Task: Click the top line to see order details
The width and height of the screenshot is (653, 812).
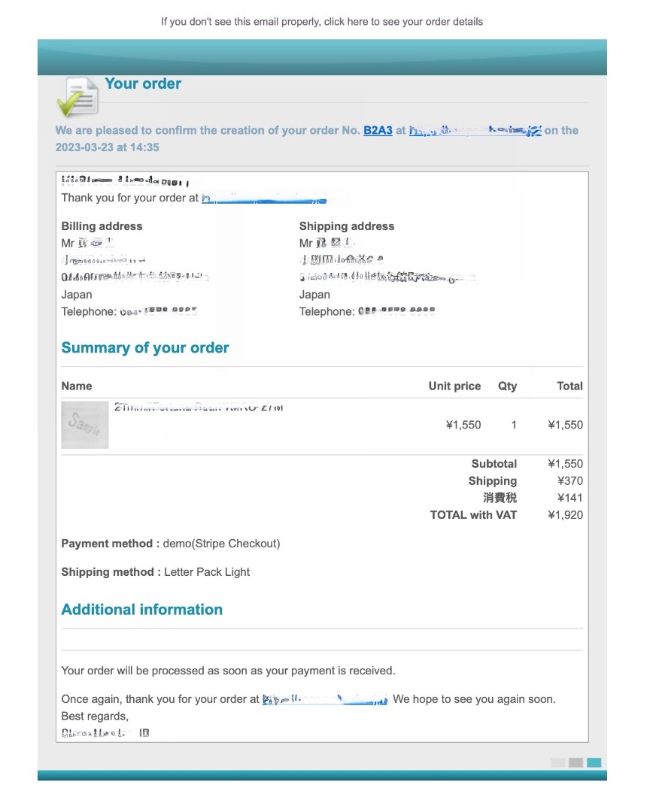Action: tap(322, 21)
